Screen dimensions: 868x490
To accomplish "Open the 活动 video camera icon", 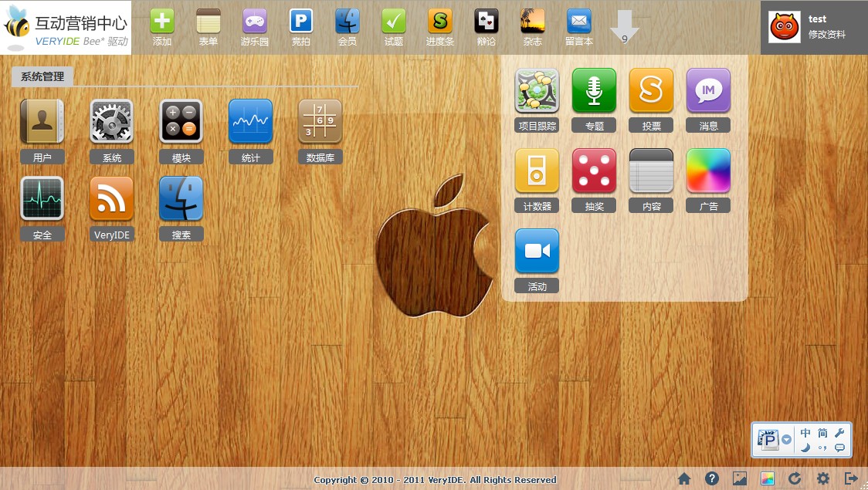I will click(537, 251).
